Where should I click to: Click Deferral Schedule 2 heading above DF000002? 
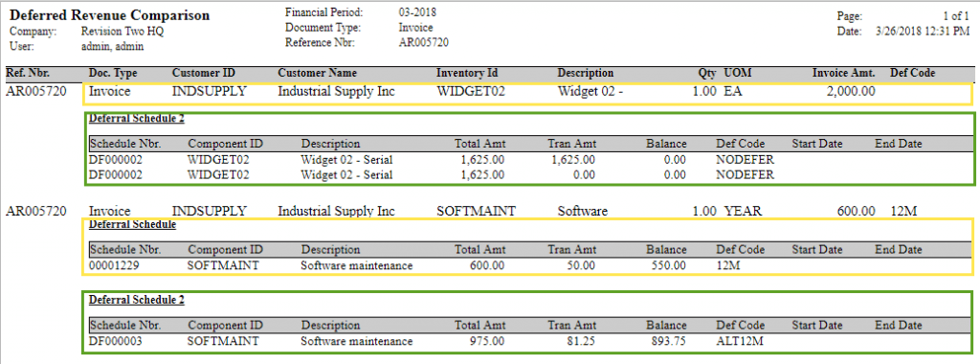click(136, 118)
